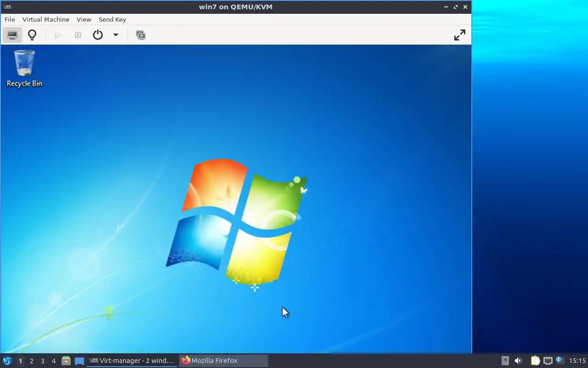
Task: Open the update notifier tray icon
Action: tap(560, 360)
